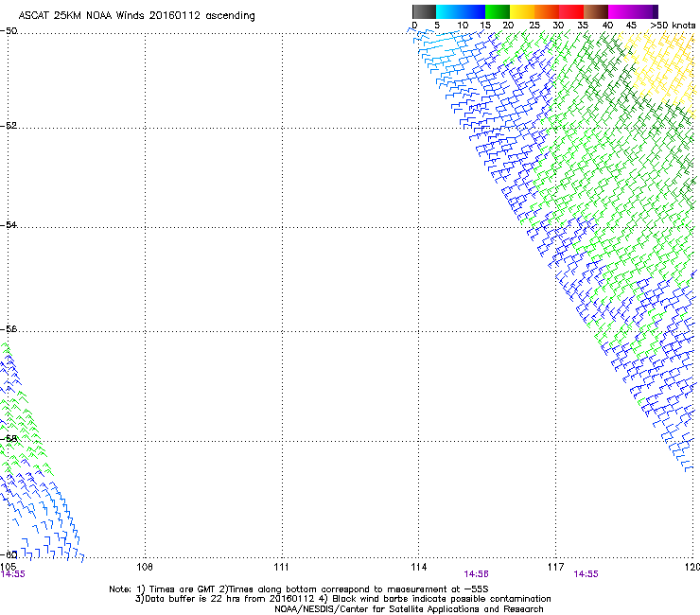Click the 'Data buffer is 22 hrs' note line
The width and height of the screenshot is (700, 615).
point(342,599)
